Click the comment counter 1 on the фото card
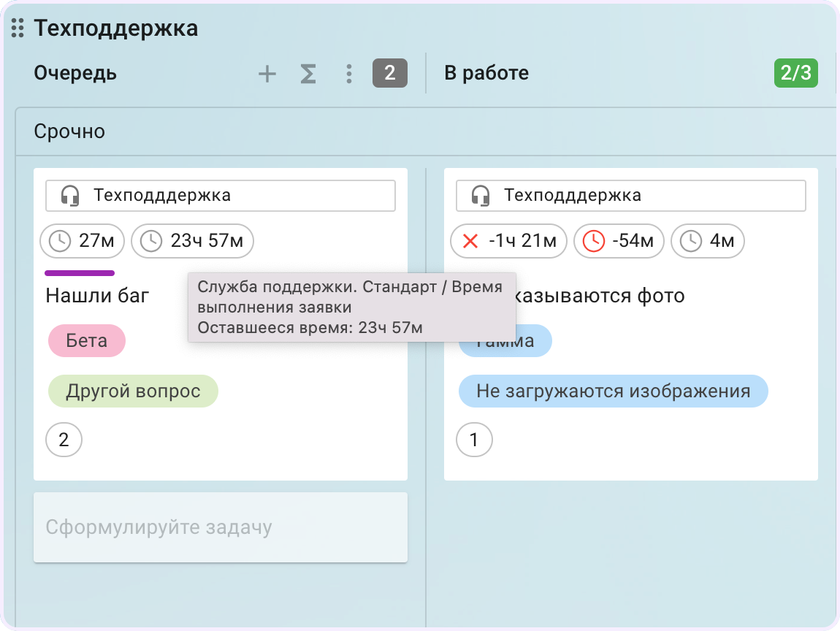The height and width of the screenshot is (631, 840). [x=474, y=440]
